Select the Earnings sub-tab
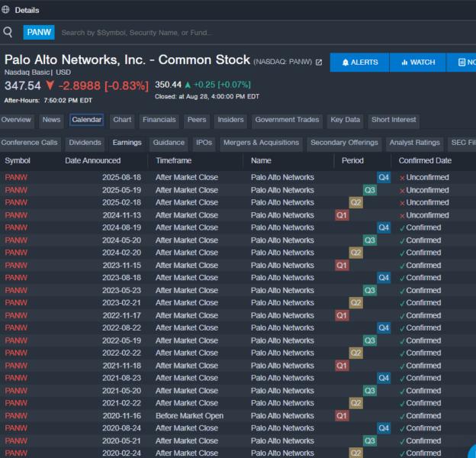Screen dimensions: 476x458 coord(127,143)
